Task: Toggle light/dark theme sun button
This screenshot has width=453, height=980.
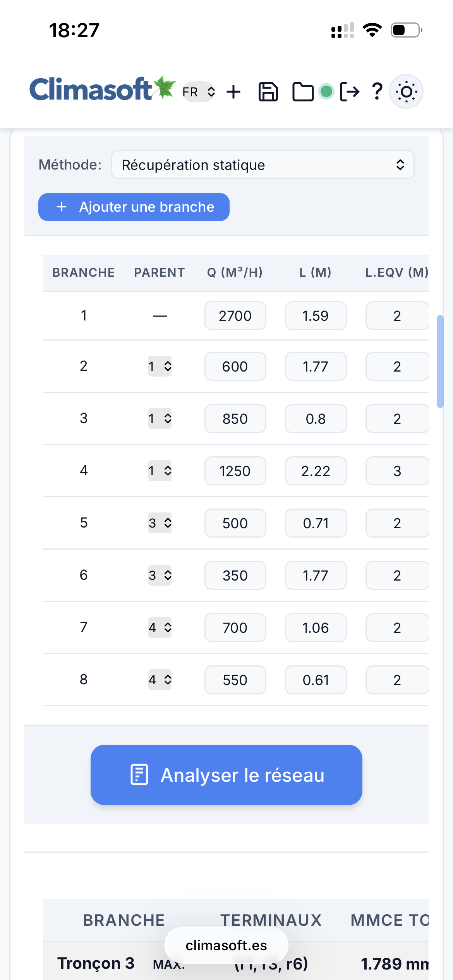Action: pyautogui.click(x=406, y=92)
